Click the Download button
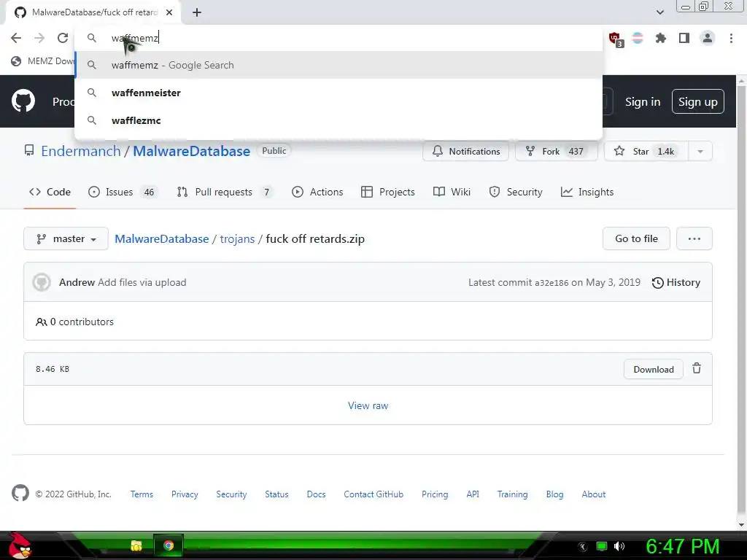The height and width of the screenshot is (560, 747). 653,369
